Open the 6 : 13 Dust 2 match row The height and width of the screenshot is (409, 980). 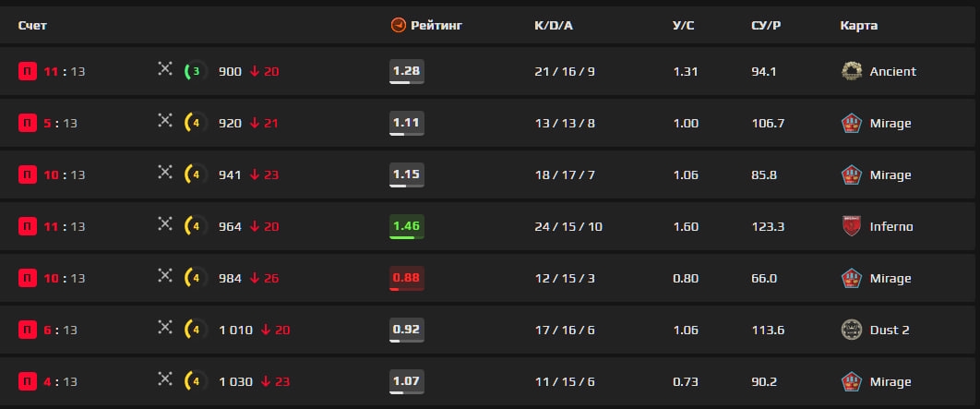[x=490, y=330]
